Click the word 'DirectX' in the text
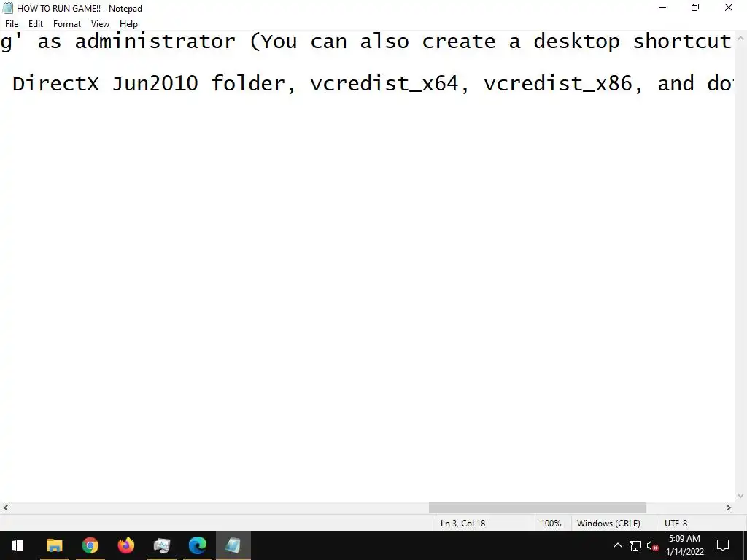The width and height of the screenshot is (747, 560). pos(55,84)
